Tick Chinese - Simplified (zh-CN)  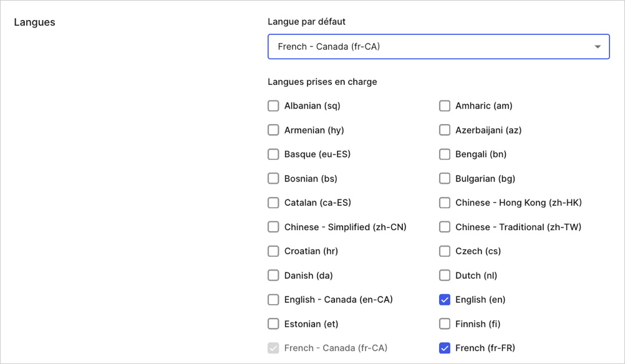coord(273,227)
